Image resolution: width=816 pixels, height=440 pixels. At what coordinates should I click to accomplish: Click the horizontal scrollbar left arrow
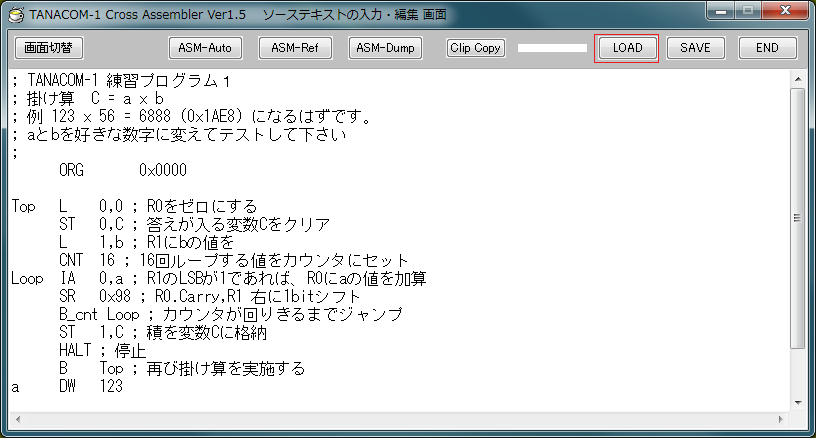click(x=18, y=419)
